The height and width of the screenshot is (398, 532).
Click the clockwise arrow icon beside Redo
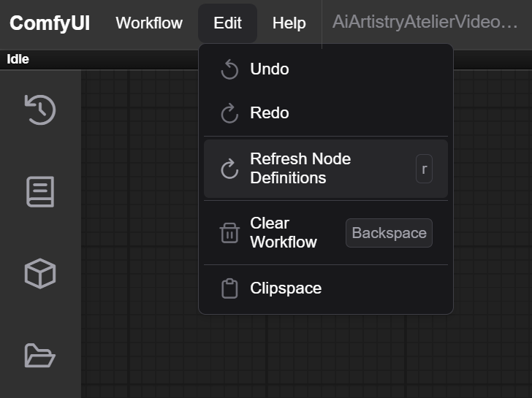229,113
